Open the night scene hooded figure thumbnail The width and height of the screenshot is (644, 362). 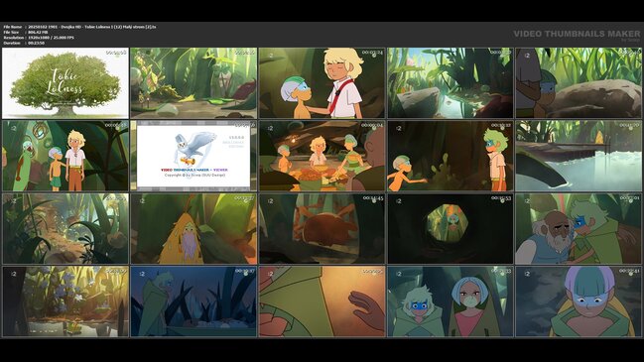[193, 302]
